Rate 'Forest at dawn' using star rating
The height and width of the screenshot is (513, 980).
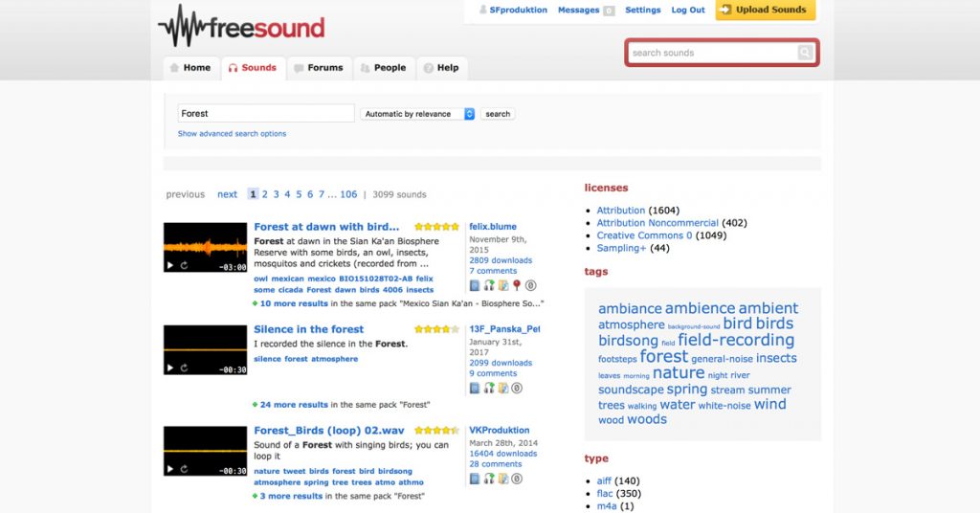[x=436, y=227]
